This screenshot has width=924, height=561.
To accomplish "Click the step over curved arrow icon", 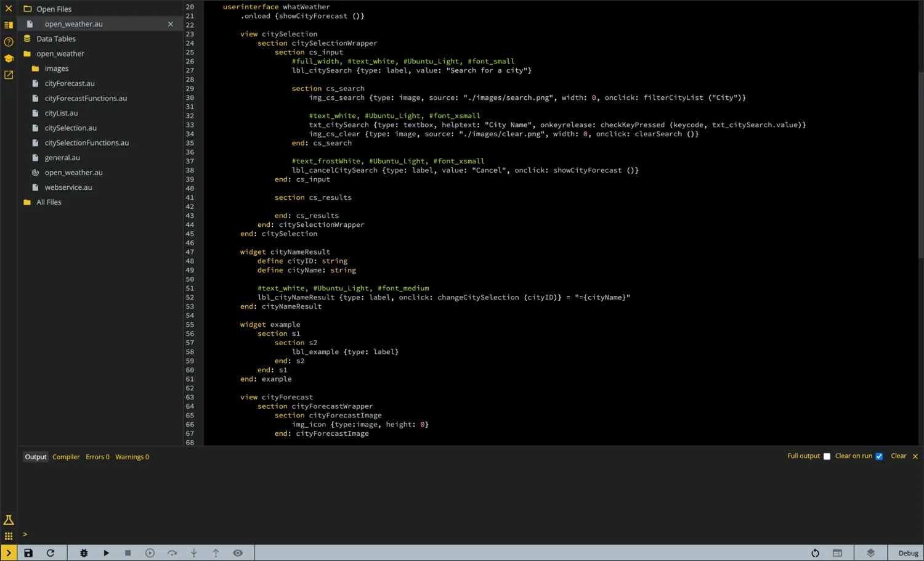I will tap(172, 553).
